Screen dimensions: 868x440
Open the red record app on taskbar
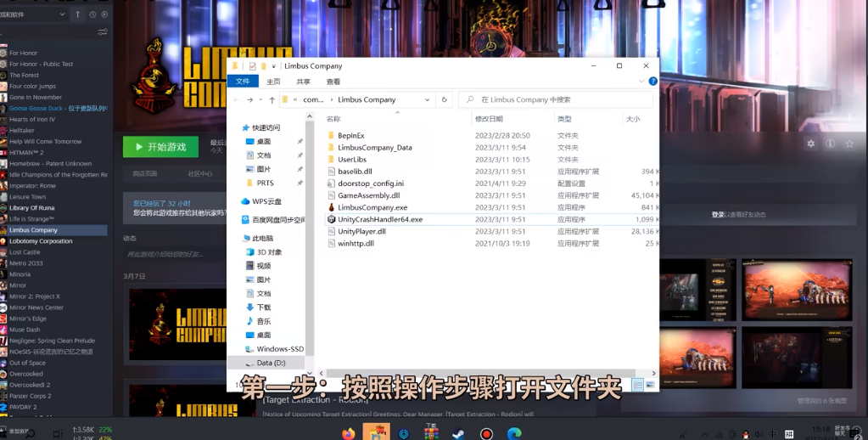486,433
